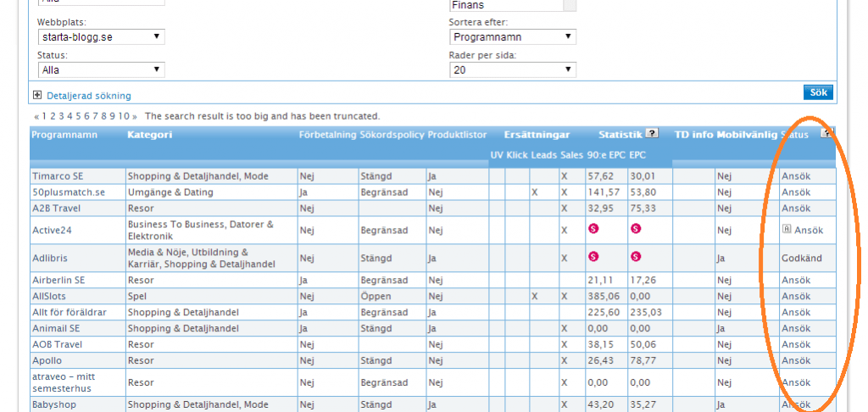Select the Apollo program name

click(46, 360)
